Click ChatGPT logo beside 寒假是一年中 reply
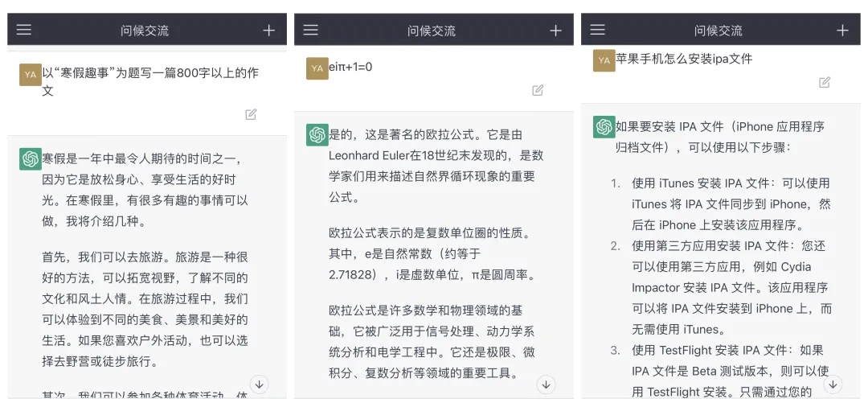The image size is (868, 407). [31, 158]
